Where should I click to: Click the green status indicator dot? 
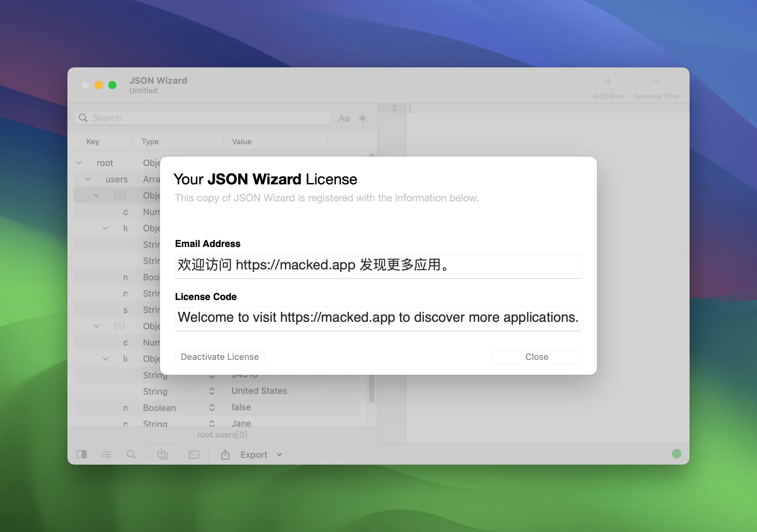677,454
